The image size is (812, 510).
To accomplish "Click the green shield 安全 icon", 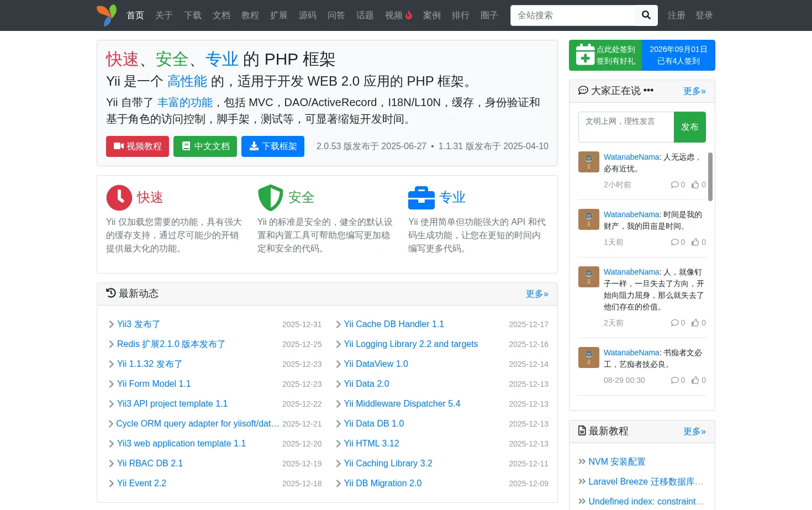I will [x=271, y=198].
